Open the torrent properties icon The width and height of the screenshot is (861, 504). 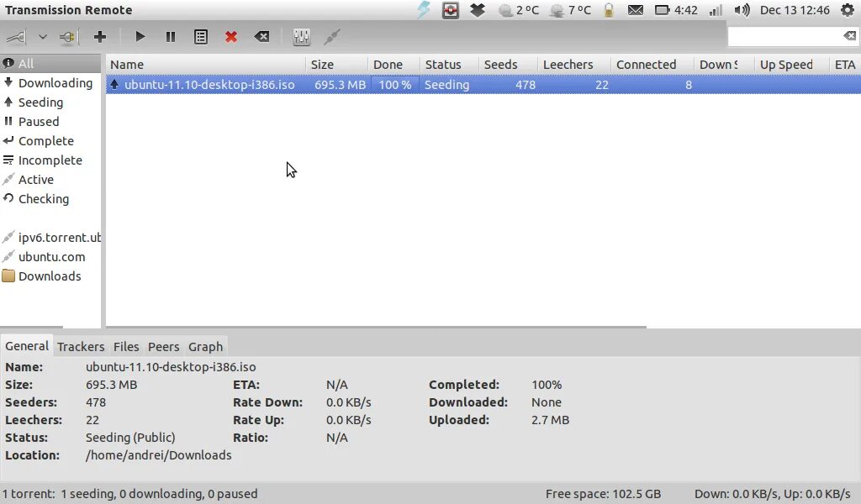click(200, 36)
